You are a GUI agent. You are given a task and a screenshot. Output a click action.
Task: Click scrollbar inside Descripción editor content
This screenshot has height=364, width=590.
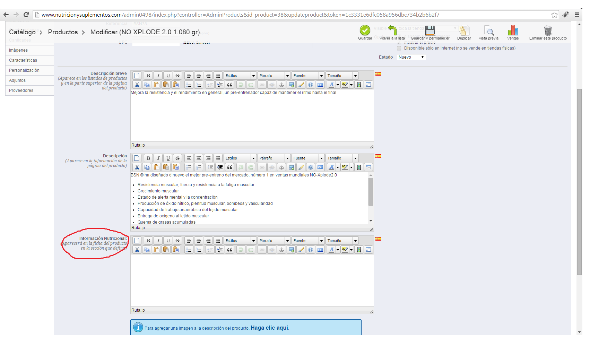[371, 192]
